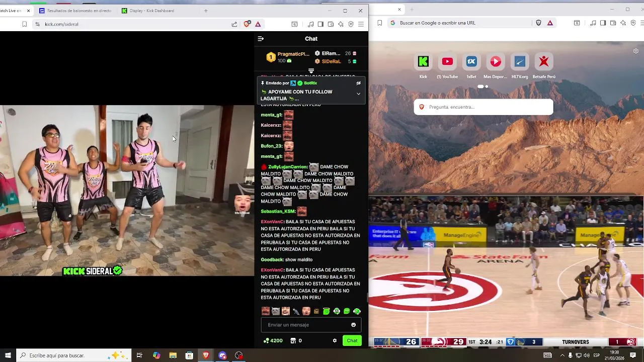Close the Watch Live tab
The image size is (644, 362).
pos(28,11)
